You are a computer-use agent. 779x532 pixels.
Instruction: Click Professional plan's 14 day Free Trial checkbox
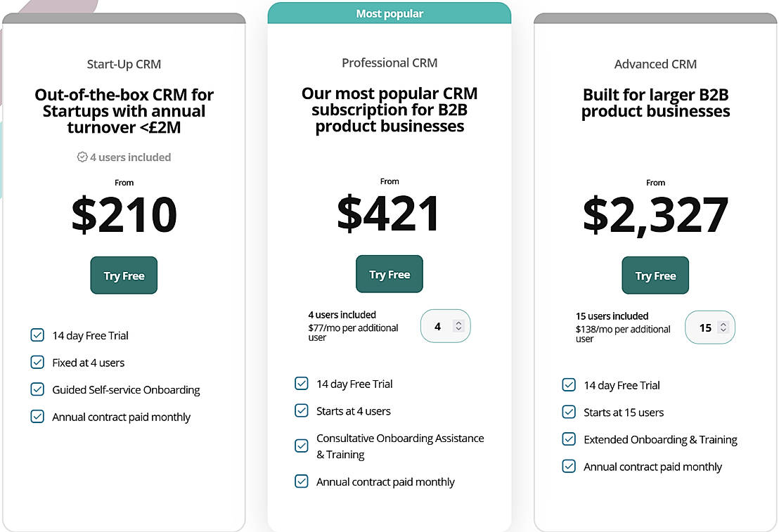[x=302, y=384]
